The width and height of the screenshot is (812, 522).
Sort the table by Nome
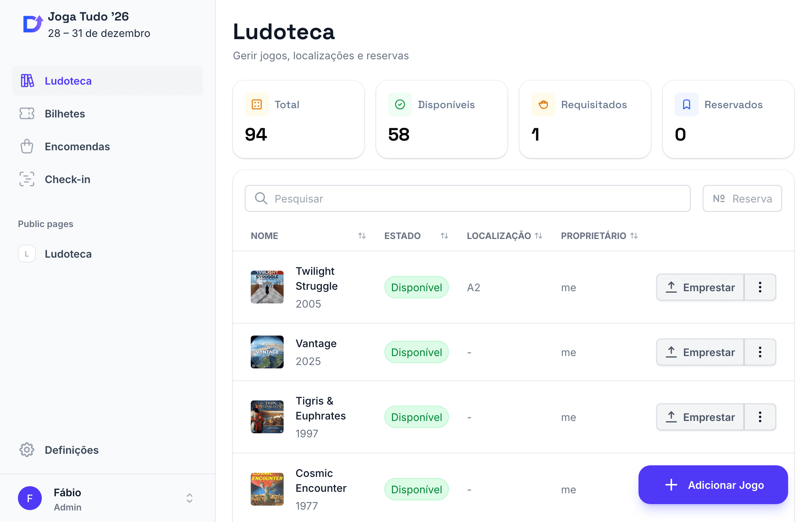click(x=362, y=236)
